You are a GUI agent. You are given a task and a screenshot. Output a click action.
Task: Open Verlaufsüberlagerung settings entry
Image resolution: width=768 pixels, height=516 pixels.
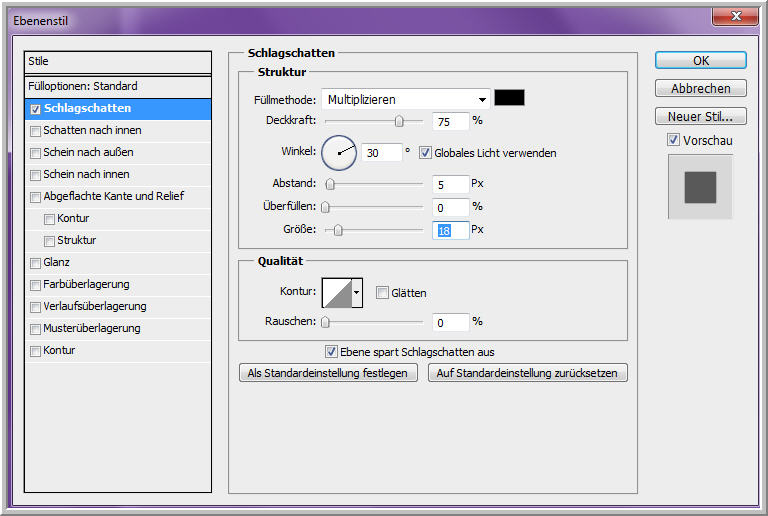(x=118, y=307)
